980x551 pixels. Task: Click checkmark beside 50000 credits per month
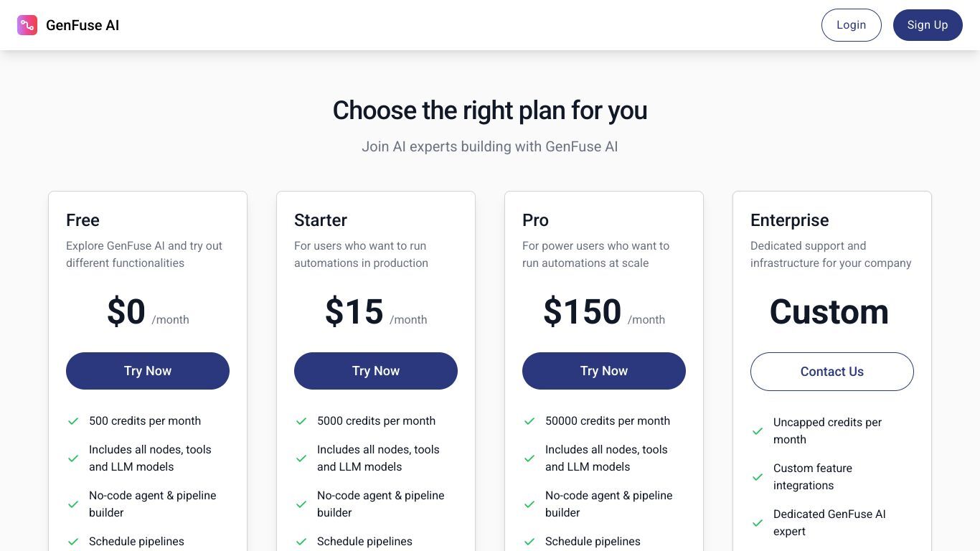point(529,421)
